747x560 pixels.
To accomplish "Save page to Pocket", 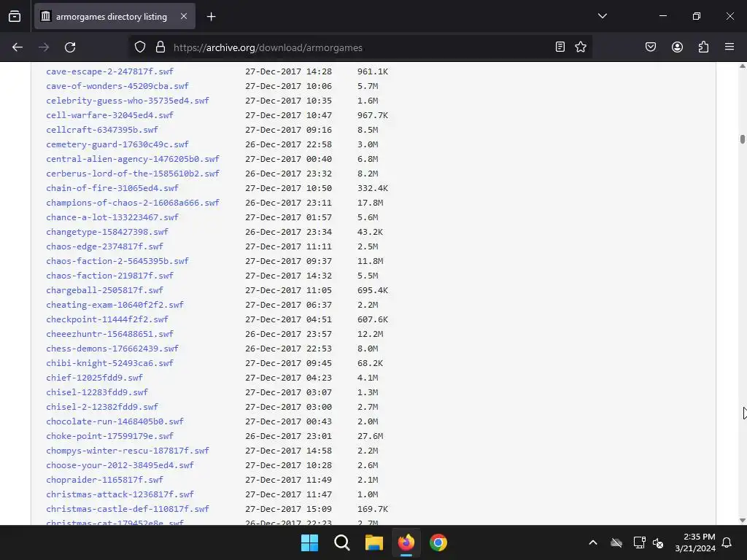I will click(651, 47).
